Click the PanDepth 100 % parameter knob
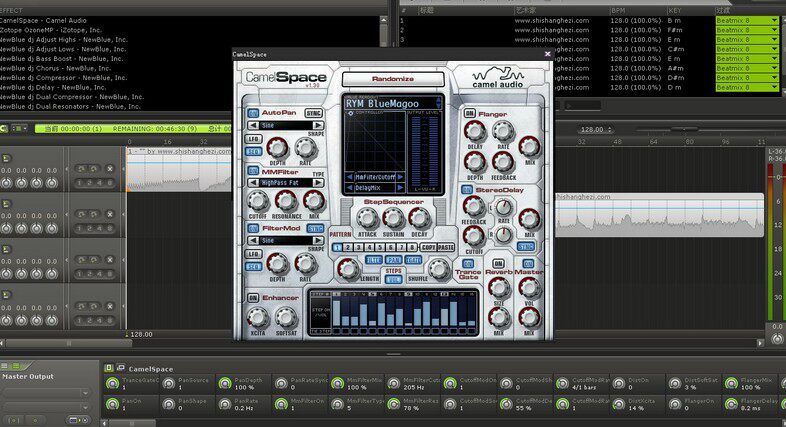 225,383
